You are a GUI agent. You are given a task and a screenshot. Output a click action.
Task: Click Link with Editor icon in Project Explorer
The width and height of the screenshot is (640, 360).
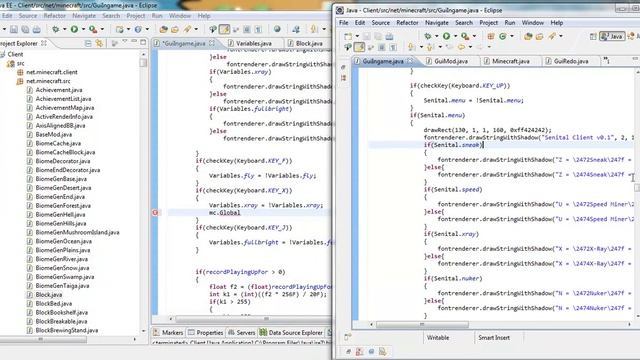coord(99,43)
